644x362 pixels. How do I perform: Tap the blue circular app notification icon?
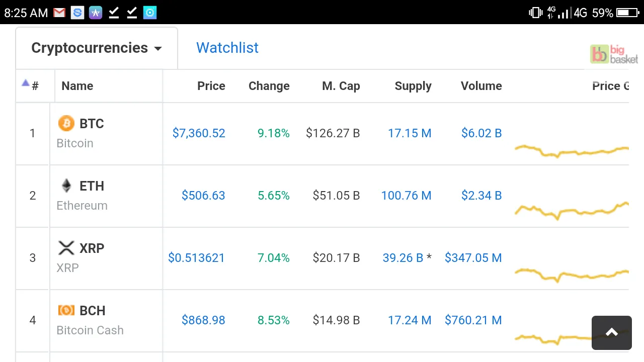77,13
